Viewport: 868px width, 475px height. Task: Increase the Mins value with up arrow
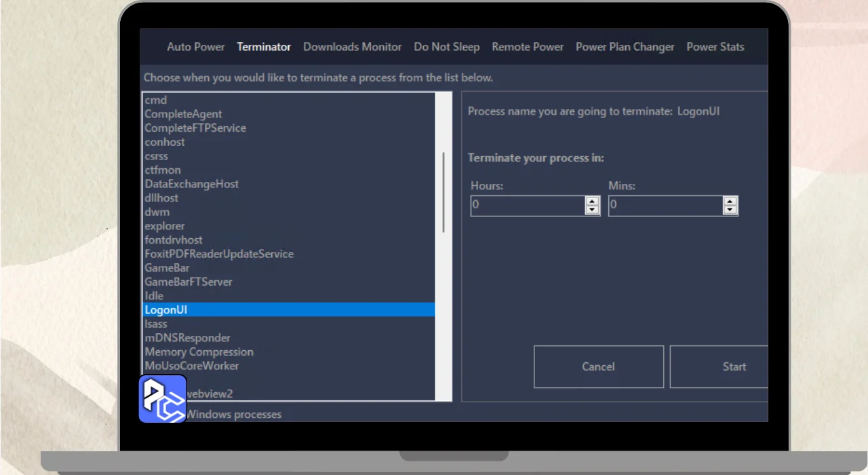730,201
